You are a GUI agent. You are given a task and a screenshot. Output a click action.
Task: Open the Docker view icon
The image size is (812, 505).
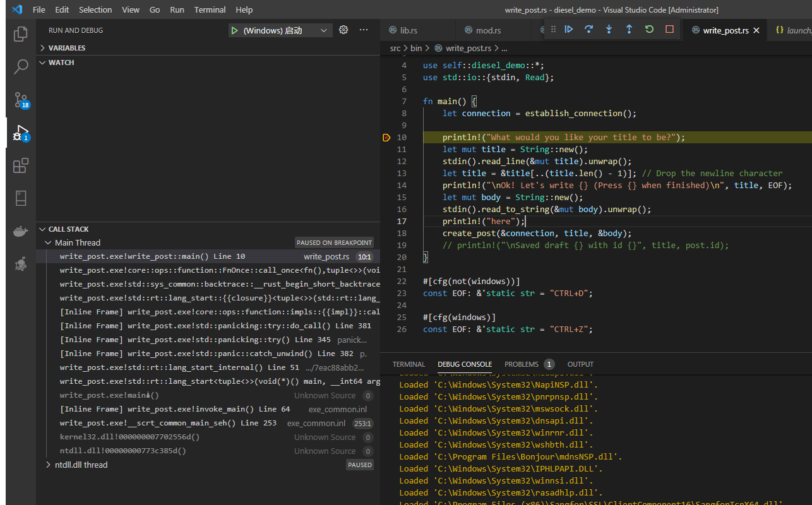coord(21,232)
